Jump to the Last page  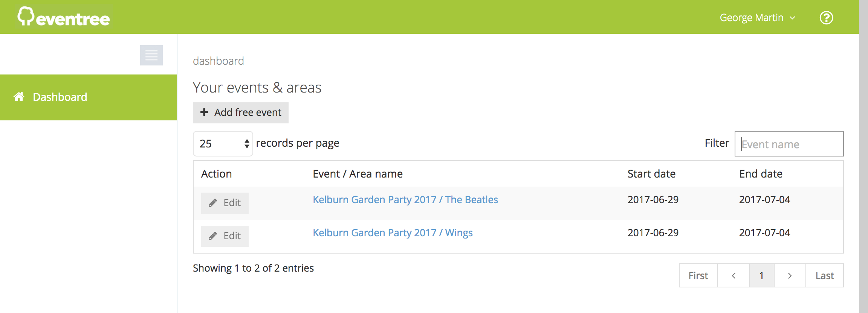825,276
